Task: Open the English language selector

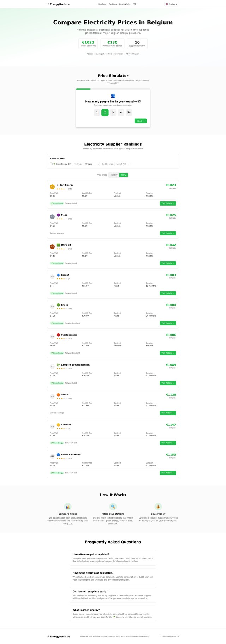Action: [172, 4]
